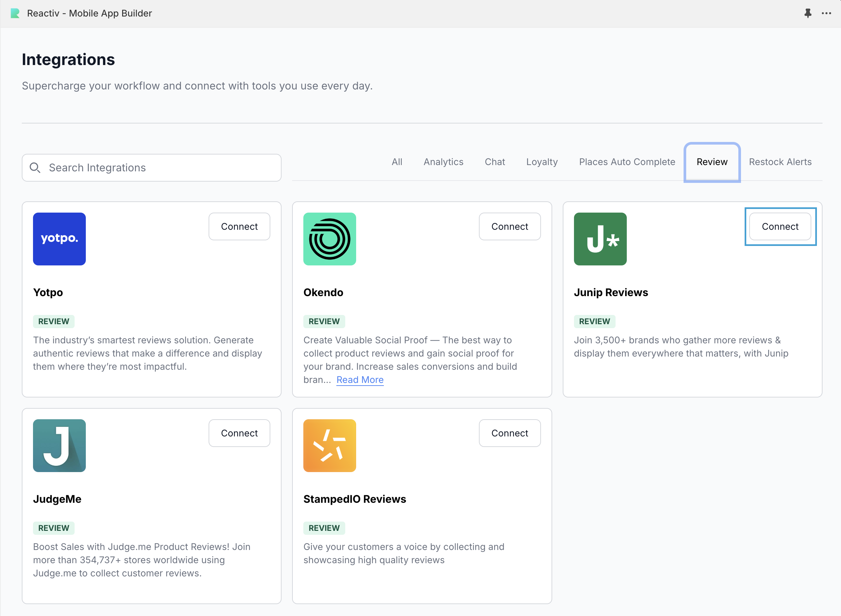Screen dimensions: 841x616
Task: Focus the Search Integrations field
Action: tap(160, 168)
